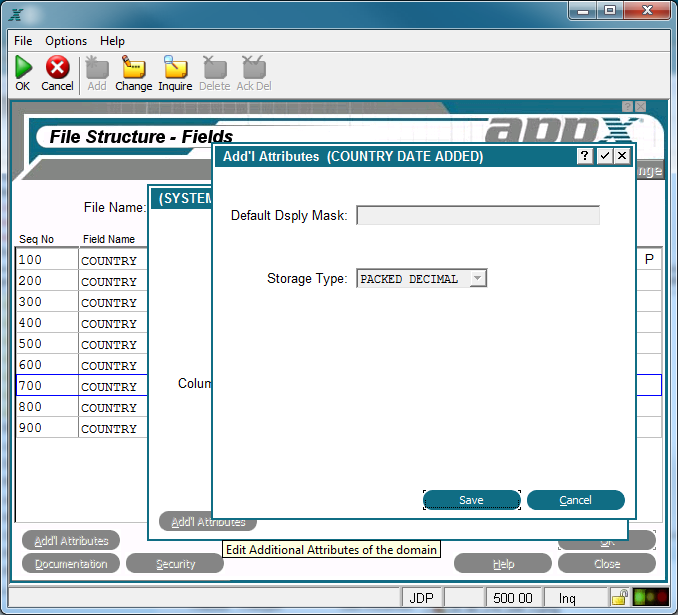Close the Add'l Attributes dialog with X icon
Screen dimensions: 678x615
point(622,156)
